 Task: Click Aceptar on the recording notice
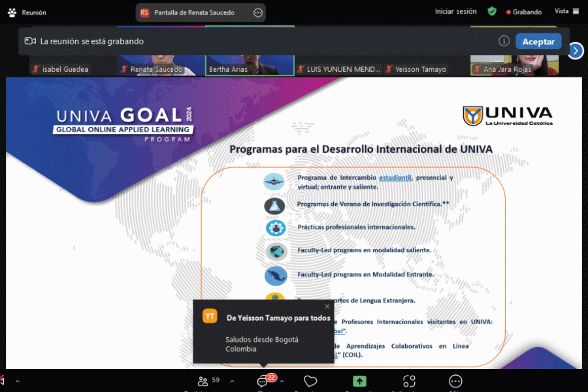point(538,42)
